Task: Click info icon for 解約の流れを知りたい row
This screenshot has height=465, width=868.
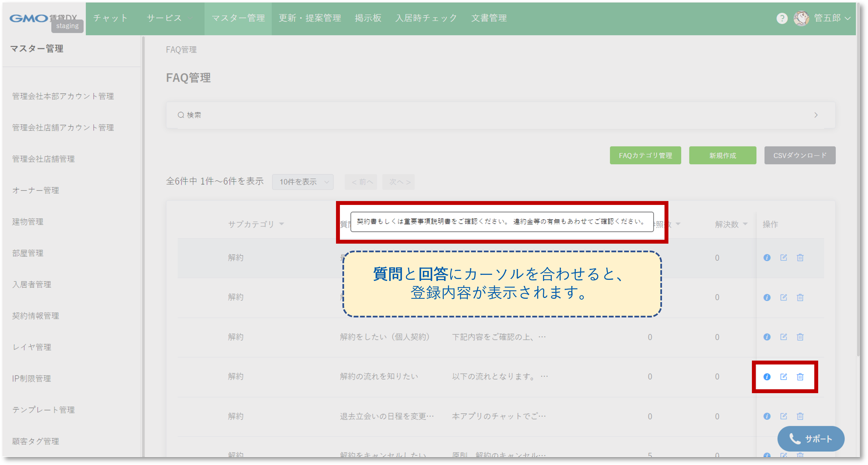Action: click(767, 377)
